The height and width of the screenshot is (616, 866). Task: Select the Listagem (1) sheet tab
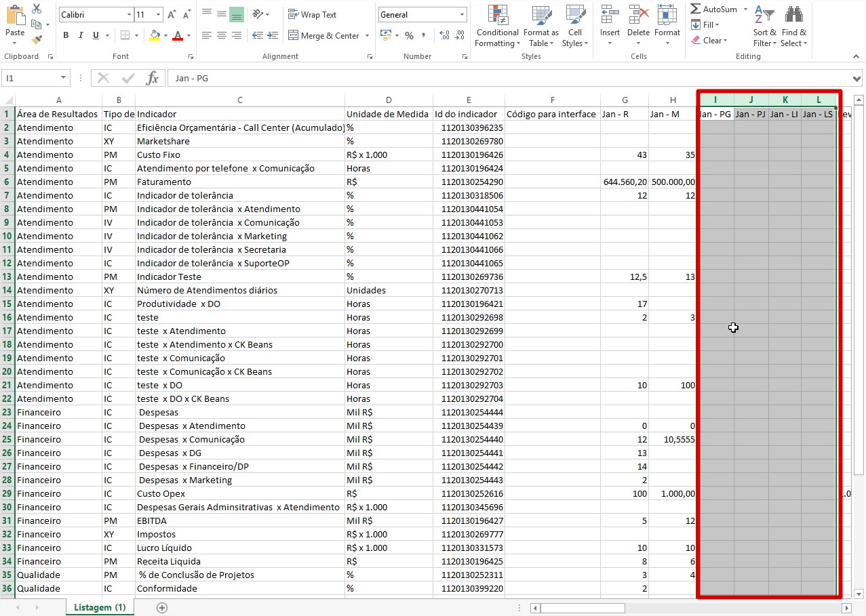coord(100,607)
